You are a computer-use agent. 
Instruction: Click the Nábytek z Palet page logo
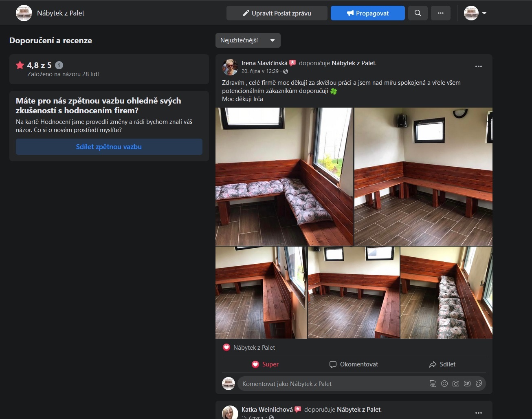[x=24, y=13]
